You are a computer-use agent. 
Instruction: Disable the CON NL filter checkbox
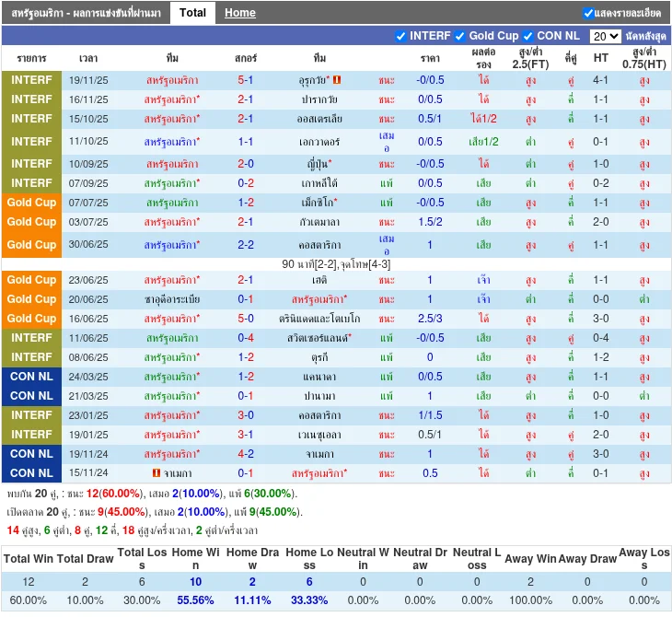527,36
